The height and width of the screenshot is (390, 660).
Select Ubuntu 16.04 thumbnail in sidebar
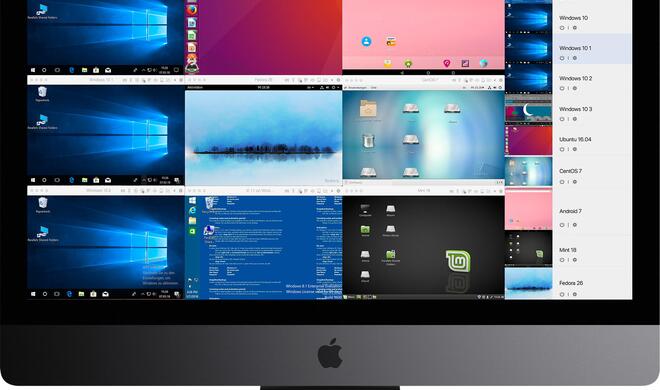(x=528, y=140)
